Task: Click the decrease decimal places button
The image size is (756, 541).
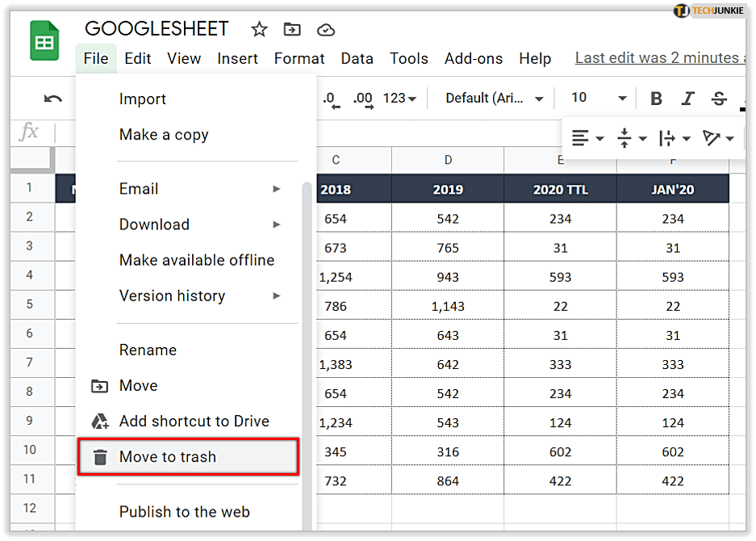Action: (x=329, y=99)
